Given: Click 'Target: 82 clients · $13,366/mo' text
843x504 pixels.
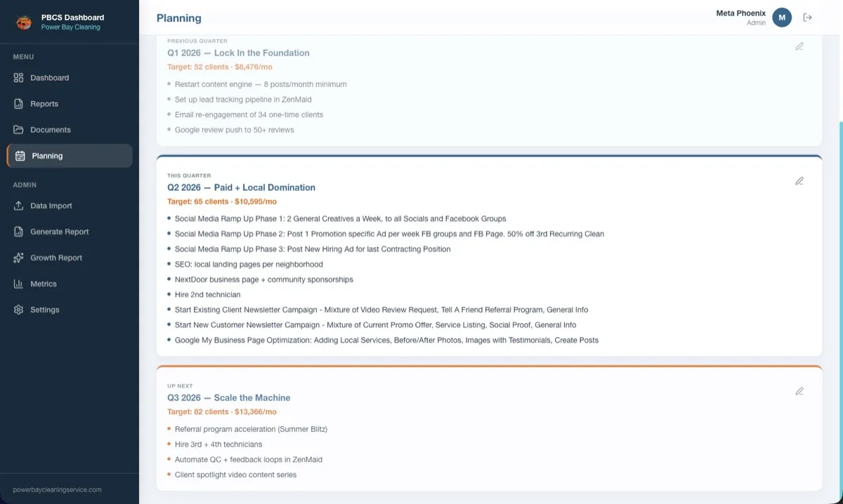Looking at the screenshot, I should [222, 412].
